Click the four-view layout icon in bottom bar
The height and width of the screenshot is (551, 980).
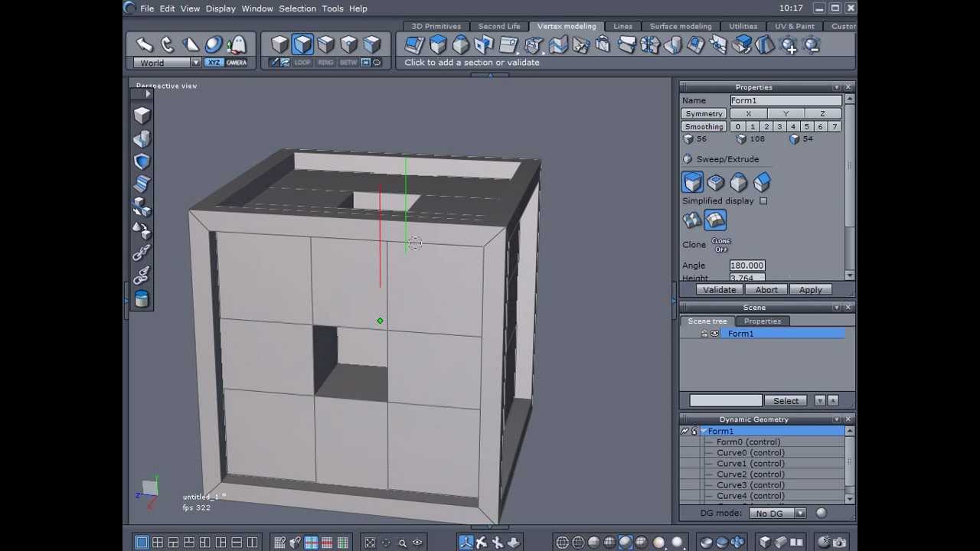[x=158, y=543]
